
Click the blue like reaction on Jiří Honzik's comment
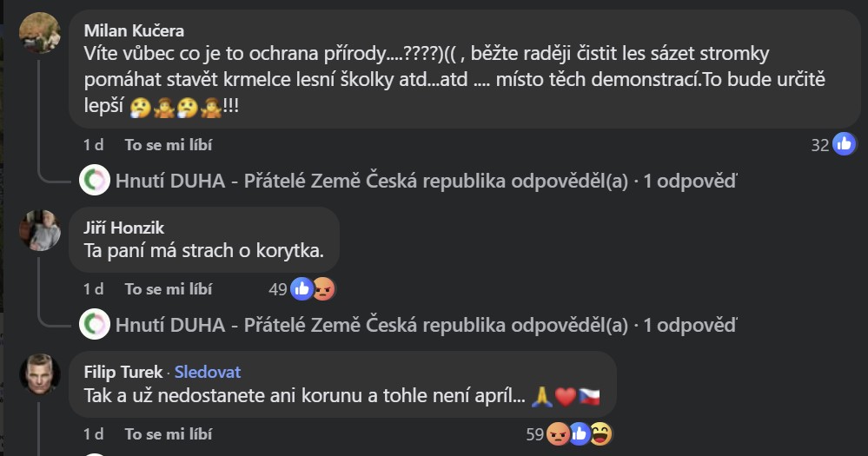pyautogui.click(x=301, y=289)
